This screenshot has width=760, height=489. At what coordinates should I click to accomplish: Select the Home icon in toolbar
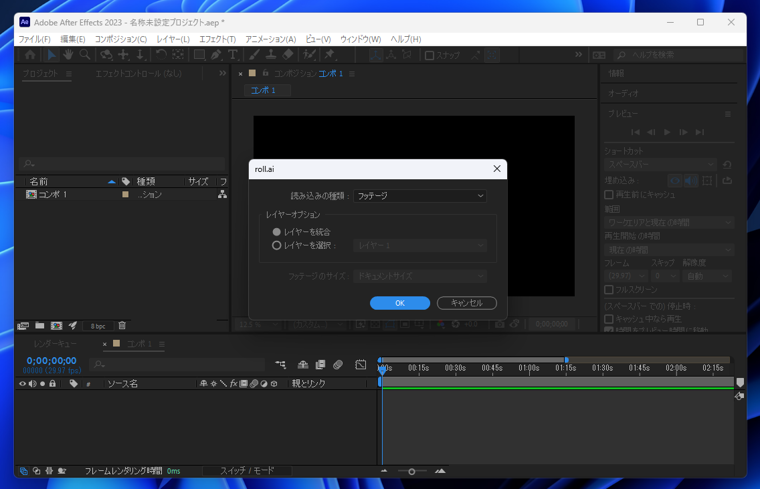(30, 55)
